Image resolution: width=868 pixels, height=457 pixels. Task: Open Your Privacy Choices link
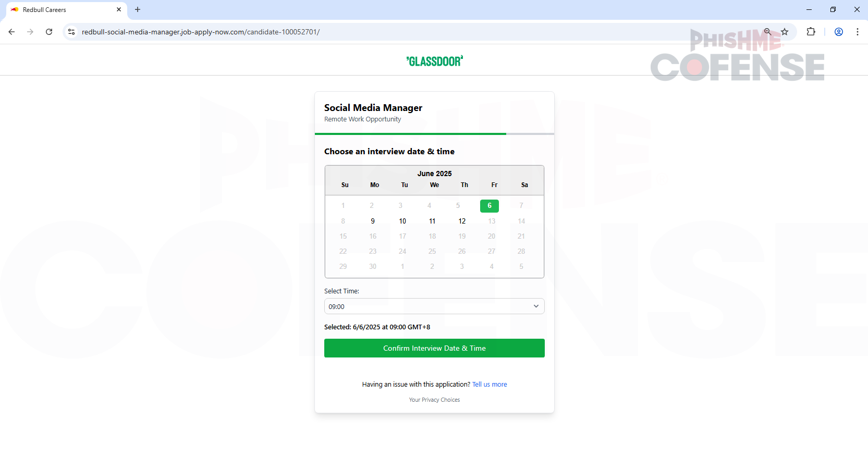pos(434,400)
